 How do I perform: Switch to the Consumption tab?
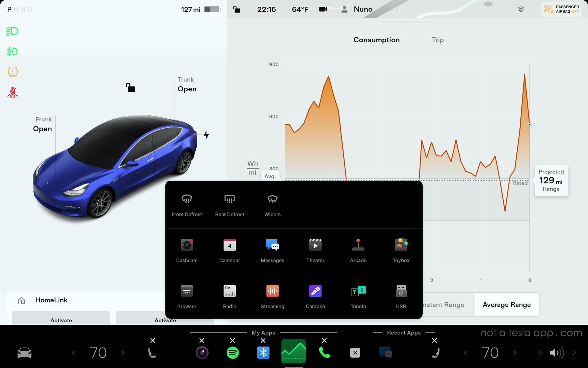point(376,40)
